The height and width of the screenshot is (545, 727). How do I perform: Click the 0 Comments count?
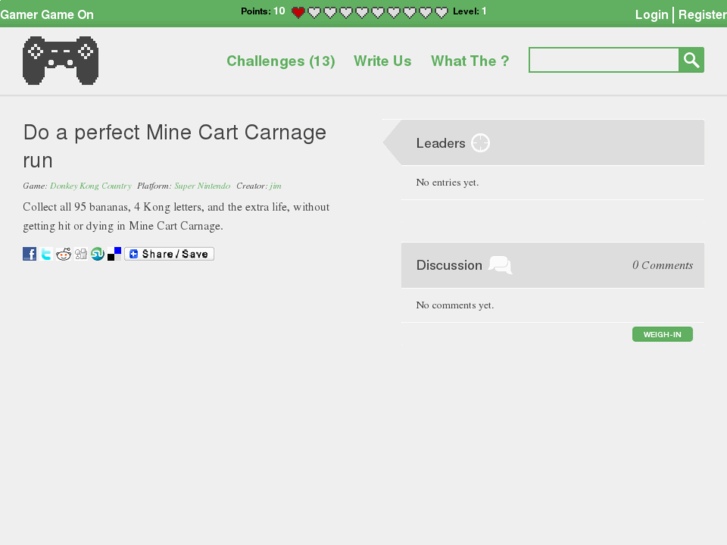coord(662,265)
